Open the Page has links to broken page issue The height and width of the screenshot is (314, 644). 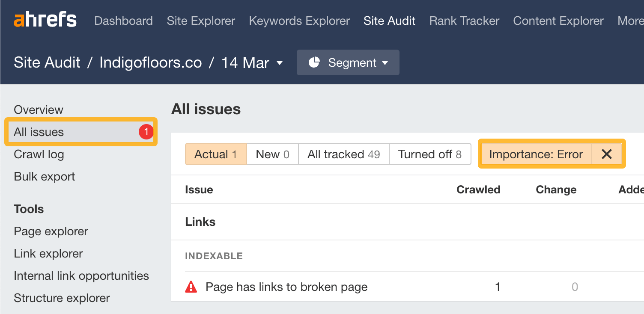pos(287,287)
